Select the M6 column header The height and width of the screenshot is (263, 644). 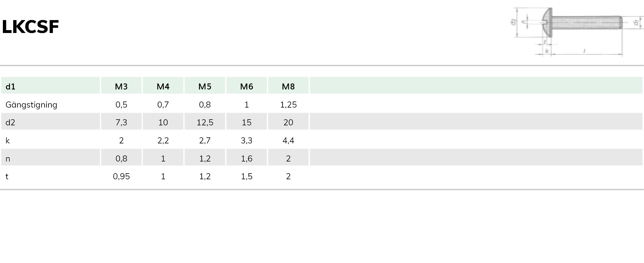[x=247, y=86]
